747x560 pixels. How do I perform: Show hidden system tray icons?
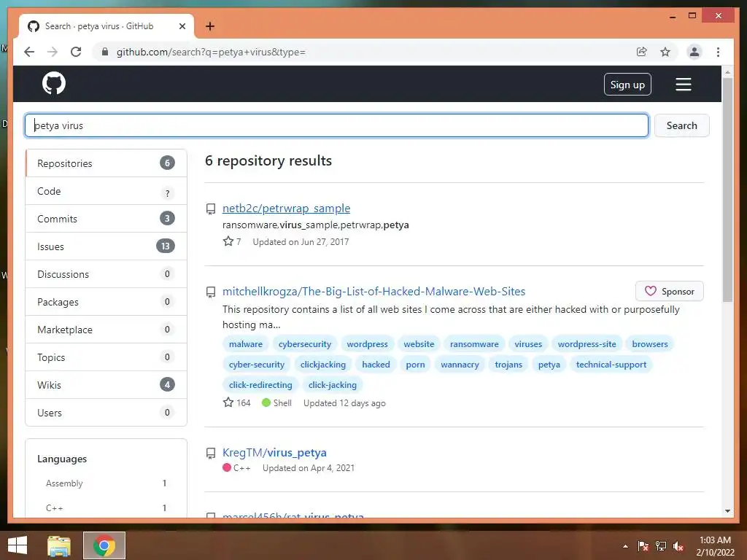coord(625,546)
